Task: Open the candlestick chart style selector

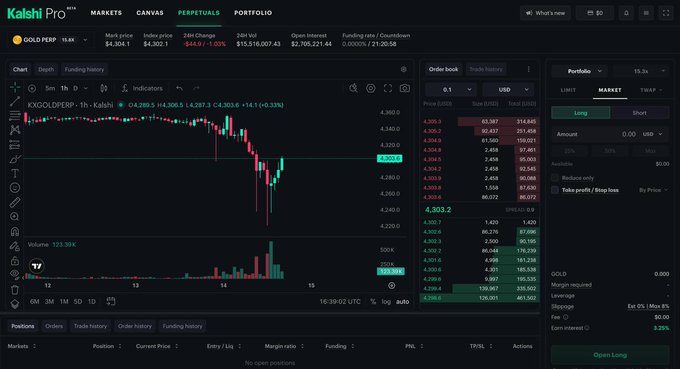Action: 104,88
